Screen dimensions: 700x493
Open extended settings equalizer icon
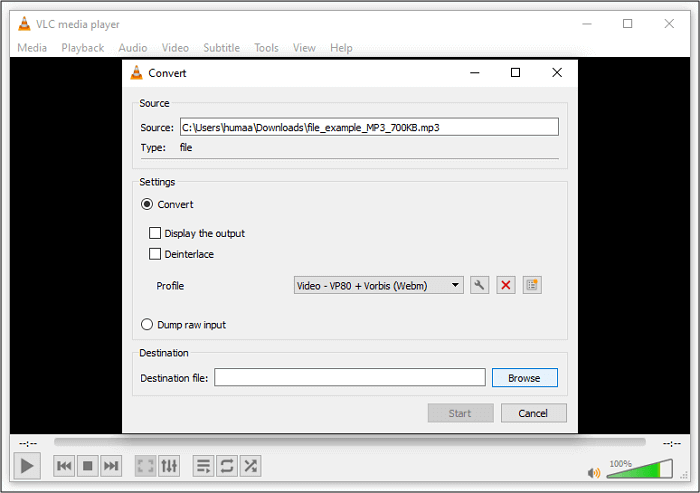(x=169, y=466)
